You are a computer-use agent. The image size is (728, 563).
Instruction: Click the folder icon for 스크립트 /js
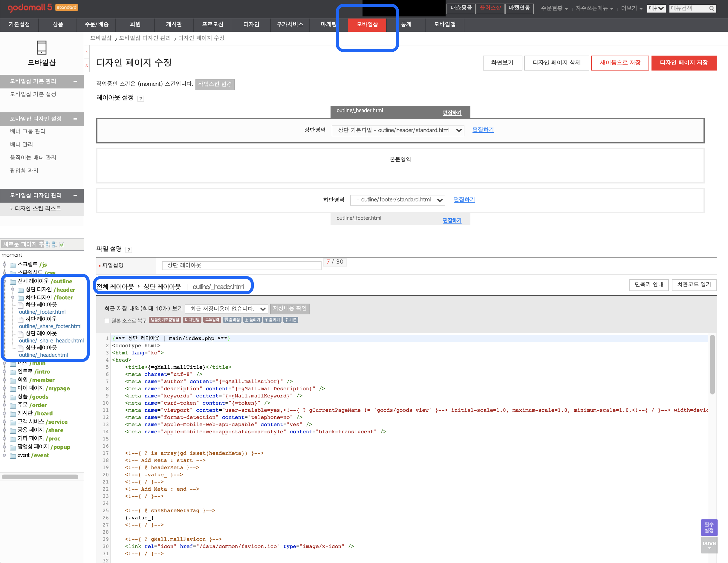[13, 265]
